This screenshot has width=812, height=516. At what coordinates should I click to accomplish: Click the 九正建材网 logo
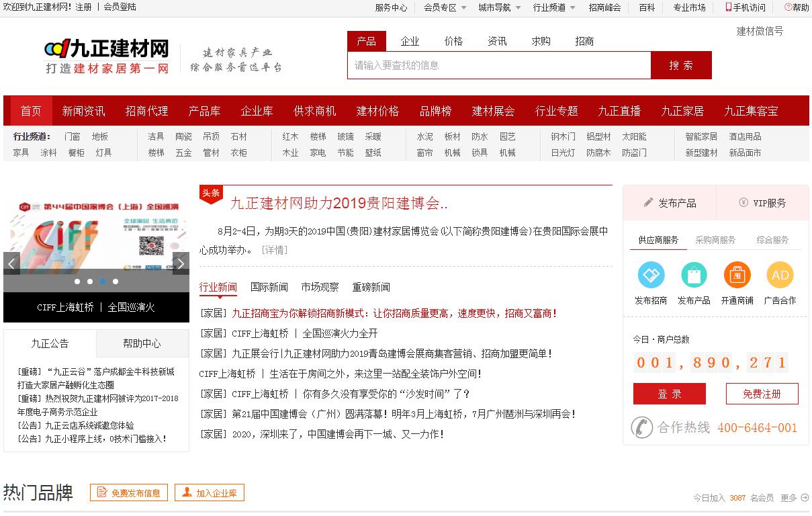106,56
